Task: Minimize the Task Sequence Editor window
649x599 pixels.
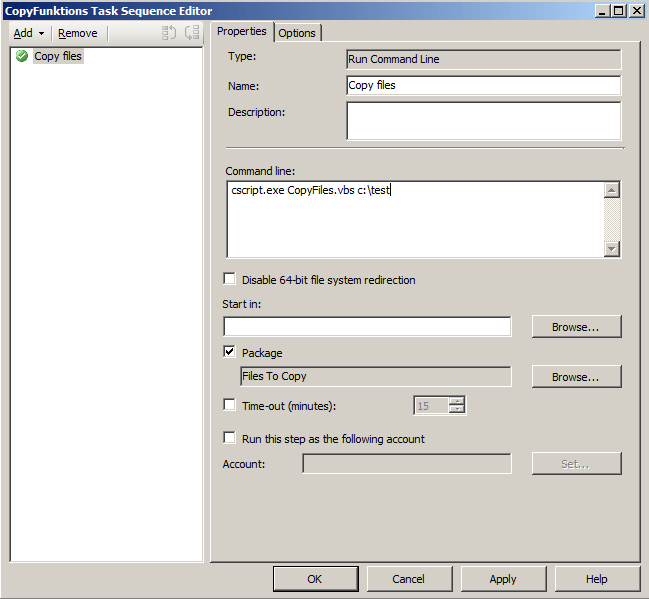Action: (602, 11)
